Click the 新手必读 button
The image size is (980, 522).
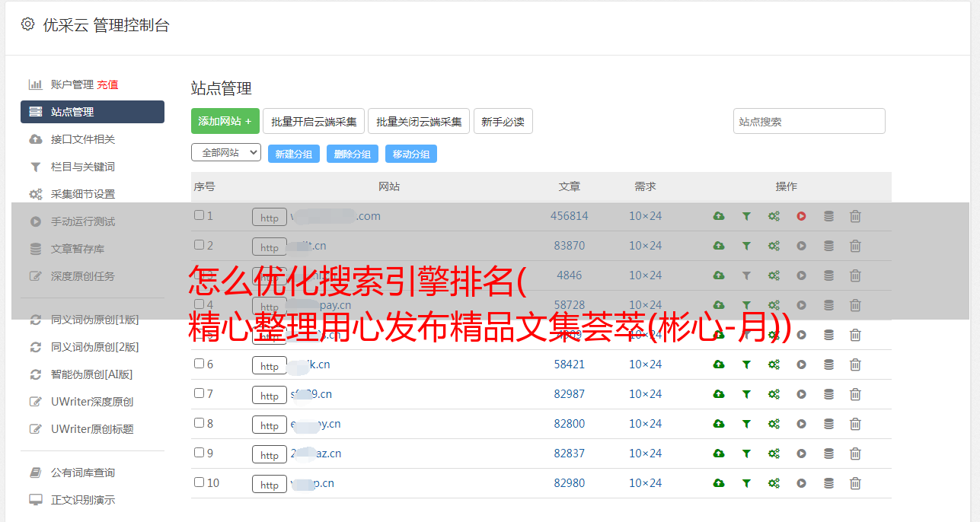[503, 121]
